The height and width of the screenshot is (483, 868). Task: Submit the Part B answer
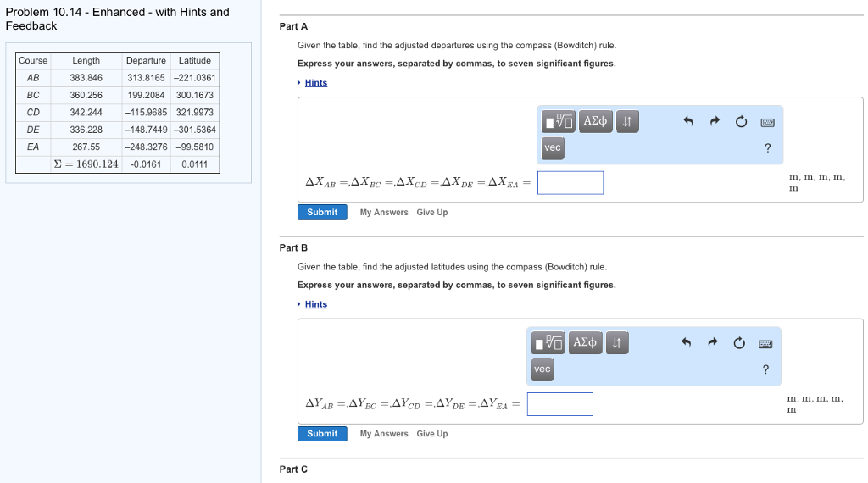[x=322, y=434]
